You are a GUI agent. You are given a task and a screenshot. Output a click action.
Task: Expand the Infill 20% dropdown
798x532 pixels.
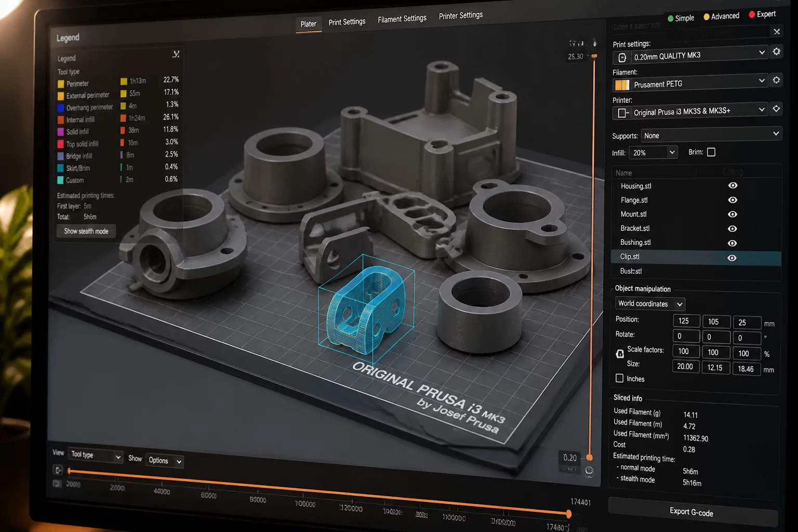654,153
